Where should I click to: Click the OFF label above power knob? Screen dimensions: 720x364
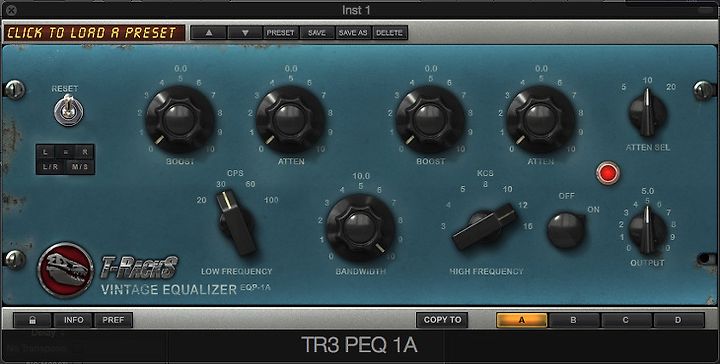[566, 196]
